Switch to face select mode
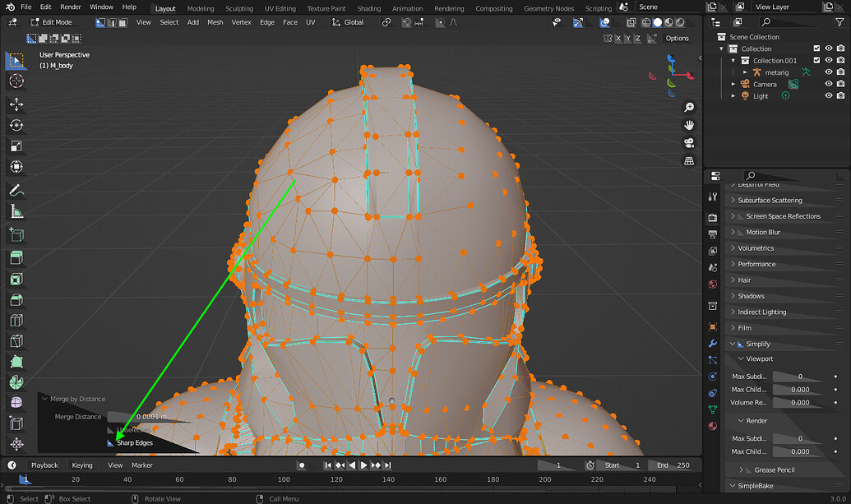Image resolution: width=851 pixels, height=504 pixels. [123, 22]
